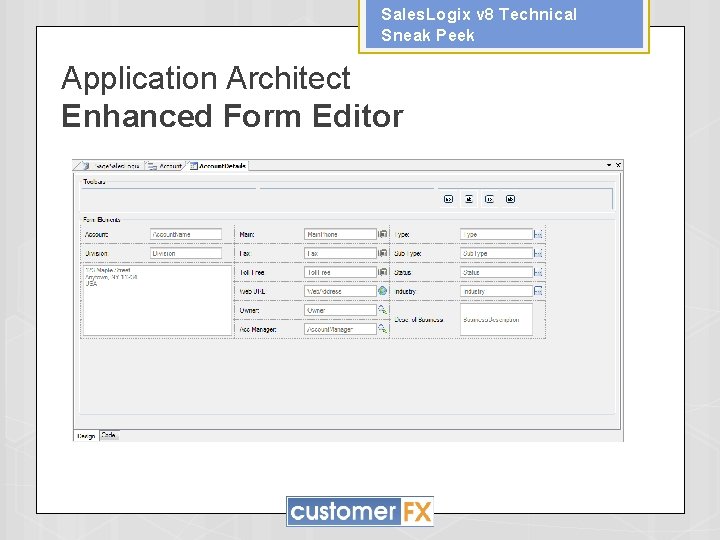Select the Industry input field
The height and width of the screenshot is (540, 720).
coord(496,291)
